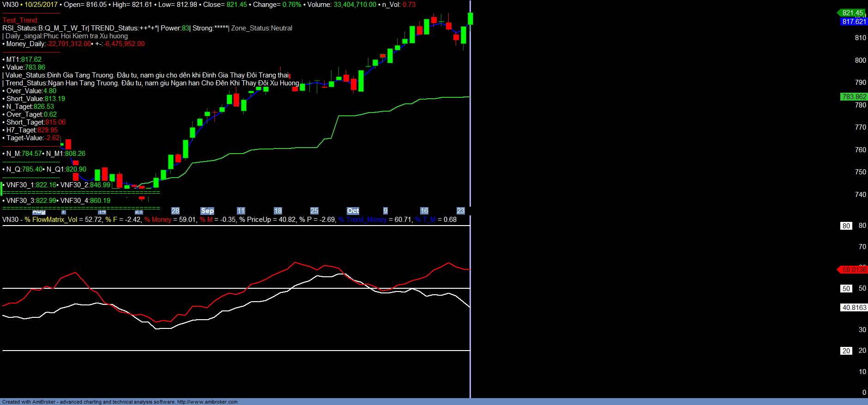This screenshot has height=405, width=868.
Task: Click the blue 817.621 value label
Action: click(x=854, y=22)
